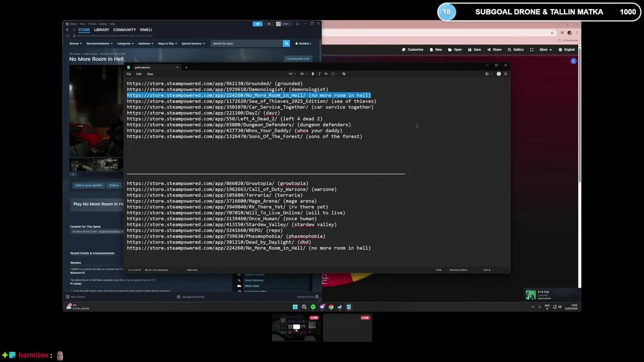Click the Community Hub button
Image resolution: width=644 pixels, height=362 pixels.
[298, 59]
